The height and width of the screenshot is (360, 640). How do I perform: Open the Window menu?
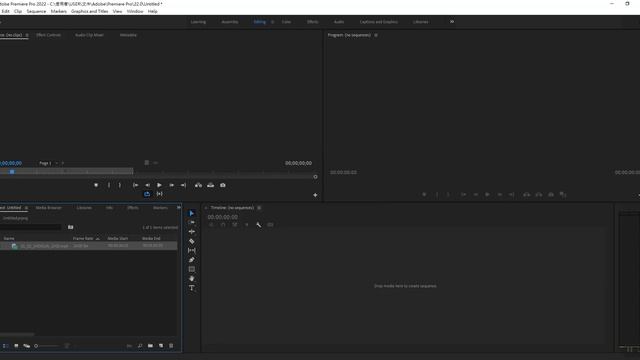pyautogui.click(x=135, y=11)
